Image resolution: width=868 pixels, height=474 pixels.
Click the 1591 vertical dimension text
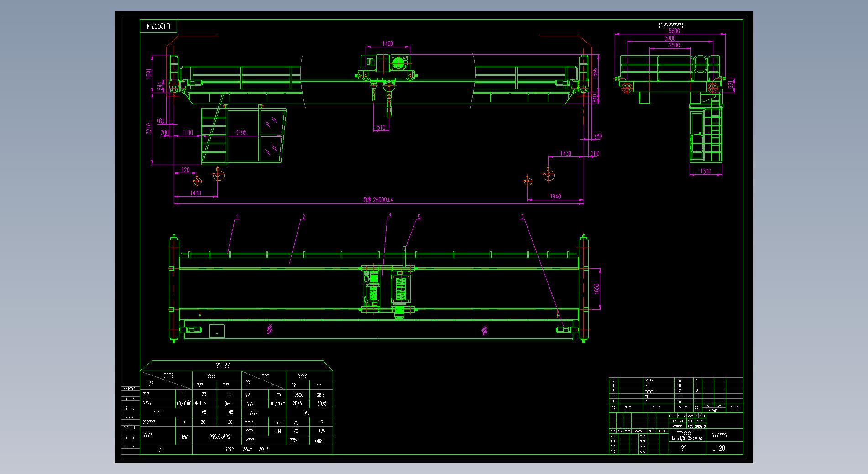pos(148,74)
